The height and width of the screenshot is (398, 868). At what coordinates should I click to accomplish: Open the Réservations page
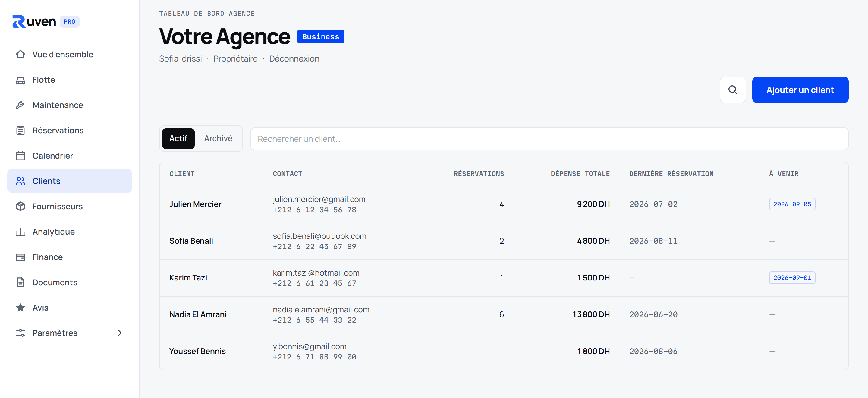69,131
